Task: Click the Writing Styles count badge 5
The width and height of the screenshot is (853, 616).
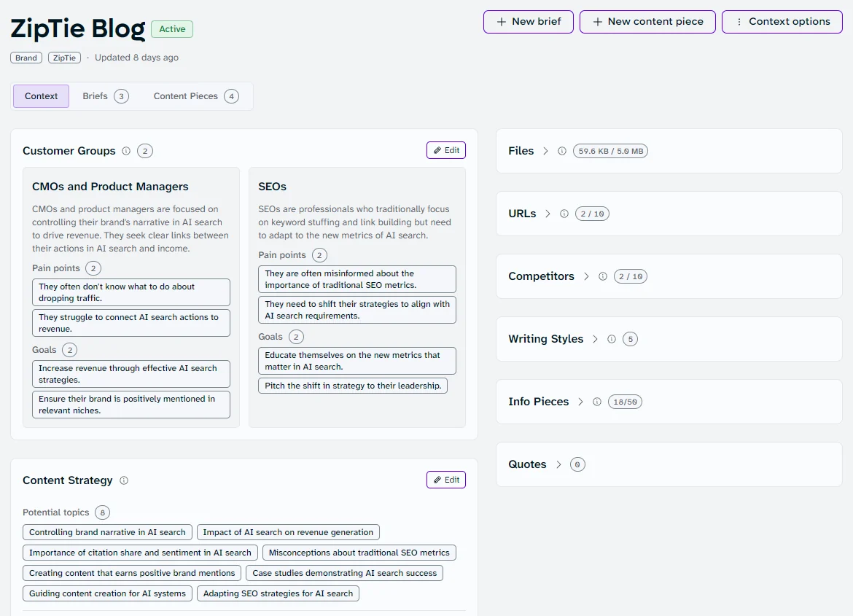Action: coord(630,339)
